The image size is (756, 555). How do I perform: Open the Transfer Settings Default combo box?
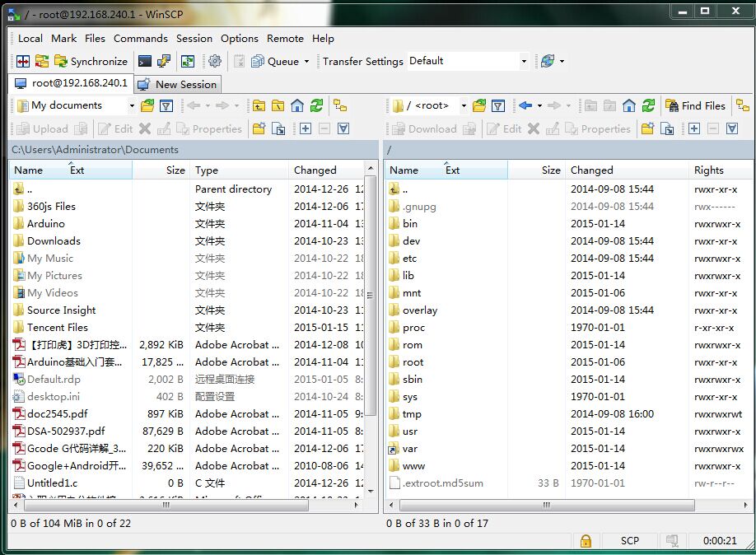click(468, 61)
